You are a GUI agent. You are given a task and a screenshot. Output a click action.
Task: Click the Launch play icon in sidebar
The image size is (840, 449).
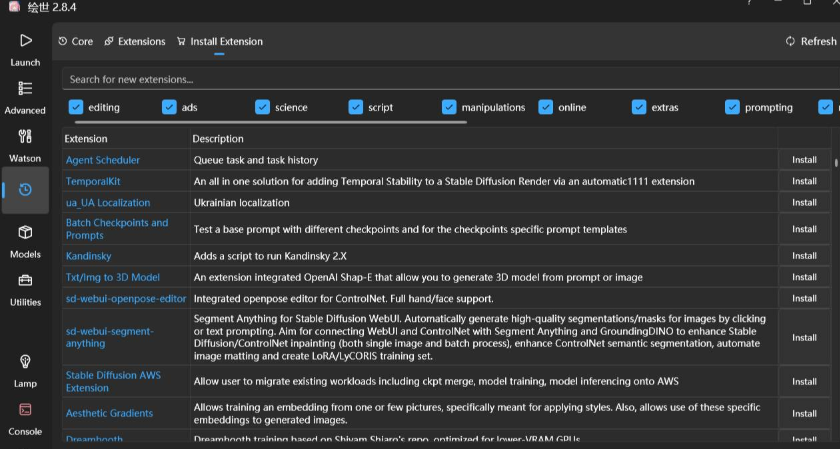25,41
